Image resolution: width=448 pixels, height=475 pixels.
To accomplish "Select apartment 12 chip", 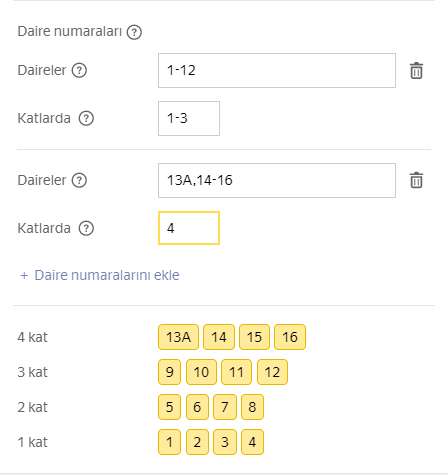I will click(272, 372).
